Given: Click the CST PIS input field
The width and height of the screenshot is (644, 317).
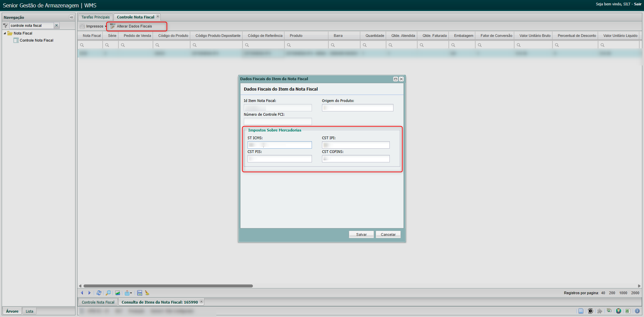Looking at the screenshot, I should click(x=279, y=159).
